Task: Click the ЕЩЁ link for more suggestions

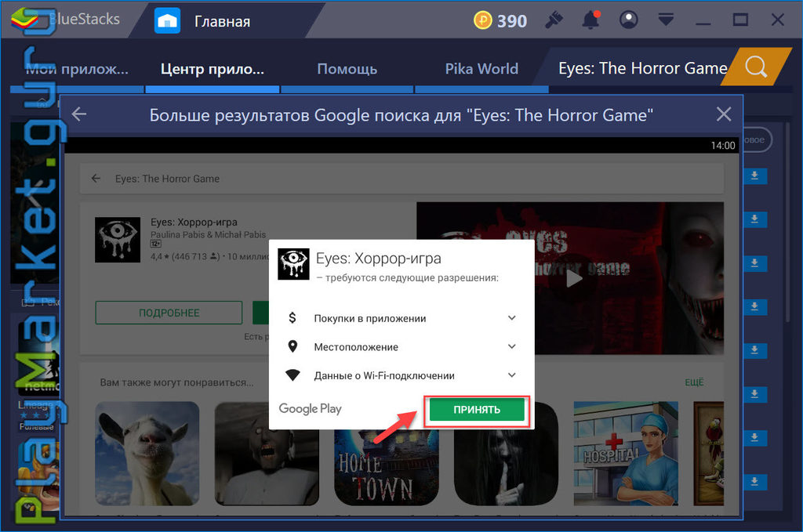Action: [695, 382]
